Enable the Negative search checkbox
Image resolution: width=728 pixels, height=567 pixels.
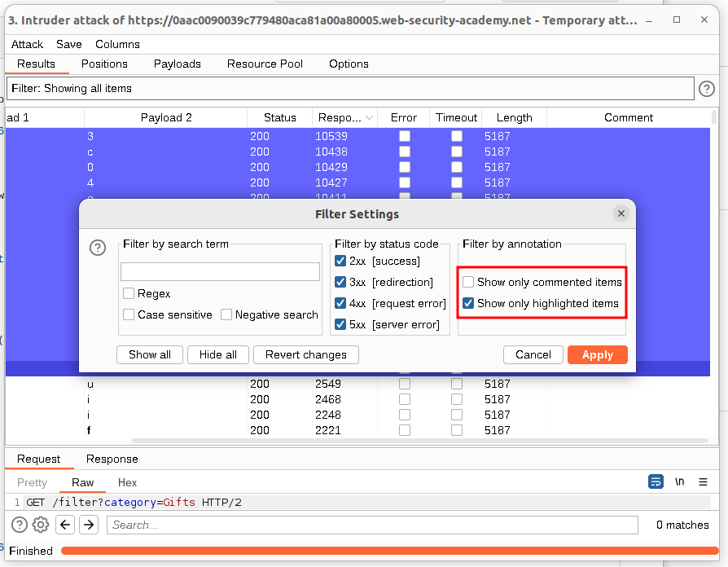[x=226, y=314]
